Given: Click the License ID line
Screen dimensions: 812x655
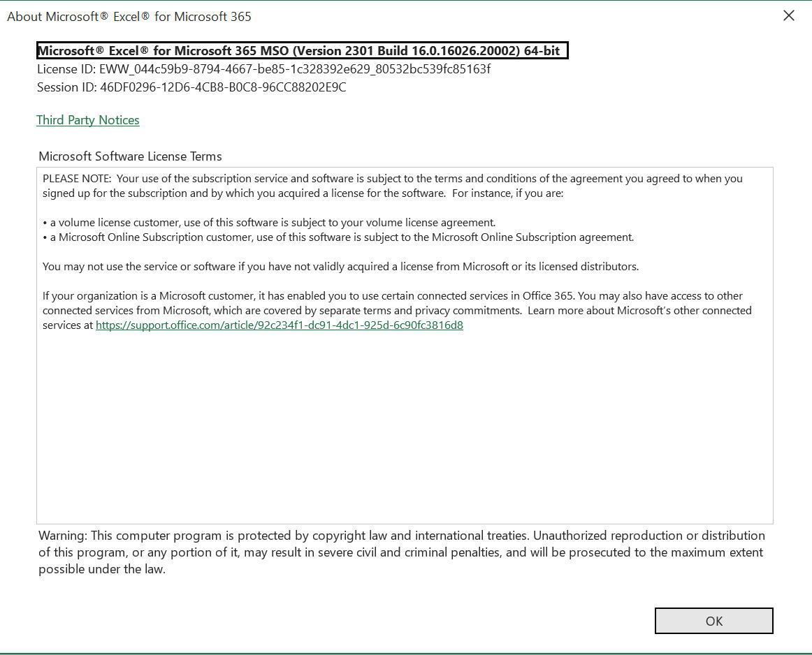Looking at the screenshot, I should pyautogui.click(x=263, y=69).
